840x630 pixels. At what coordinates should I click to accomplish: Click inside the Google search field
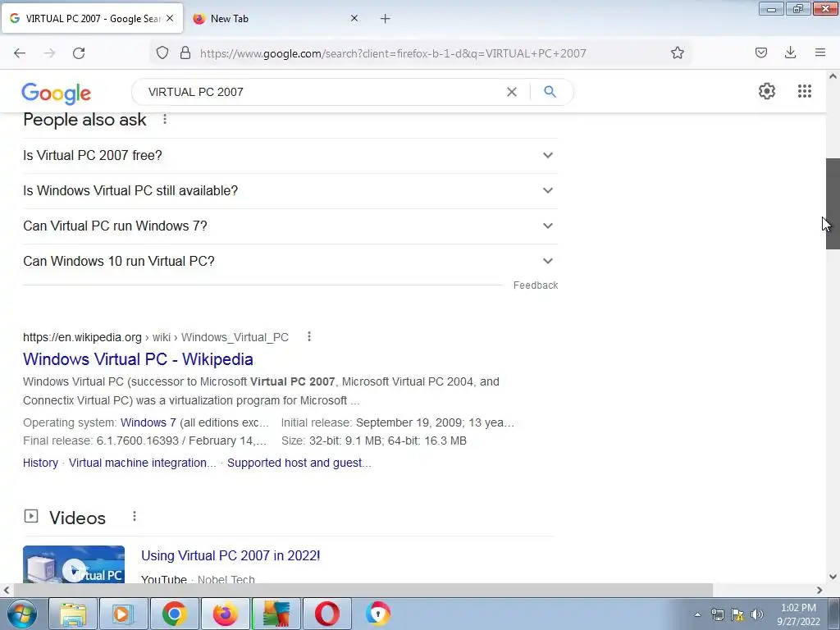322,92
